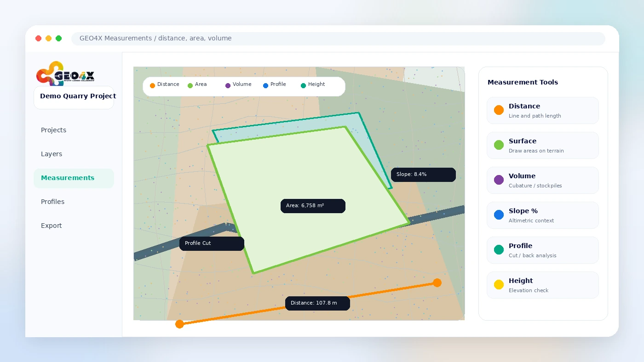Click the address bar with GEO4X Measurements
The width and height of the screenshot is (644, 362).
click(338, 39)
